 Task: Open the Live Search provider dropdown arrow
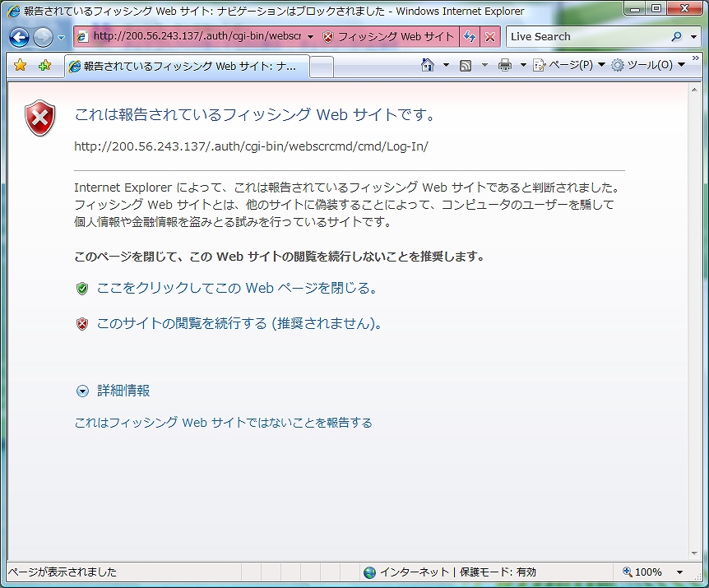[693, 37]
